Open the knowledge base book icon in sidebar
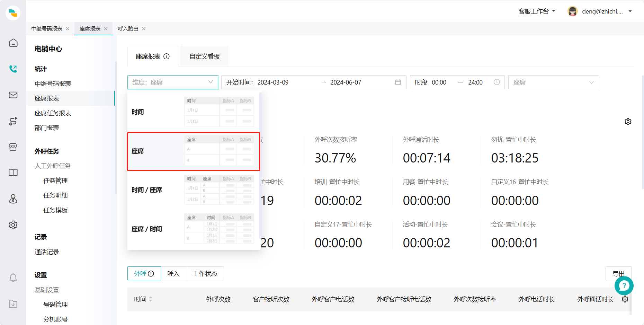Screen dimensions: 644x325 pos(13,173)
